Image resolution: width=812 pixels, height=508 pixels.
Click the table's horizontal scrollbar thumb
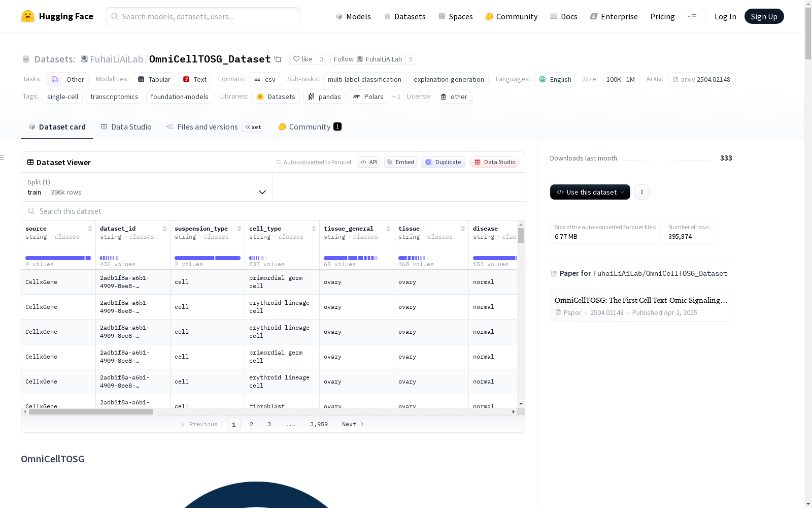point(91,411)
